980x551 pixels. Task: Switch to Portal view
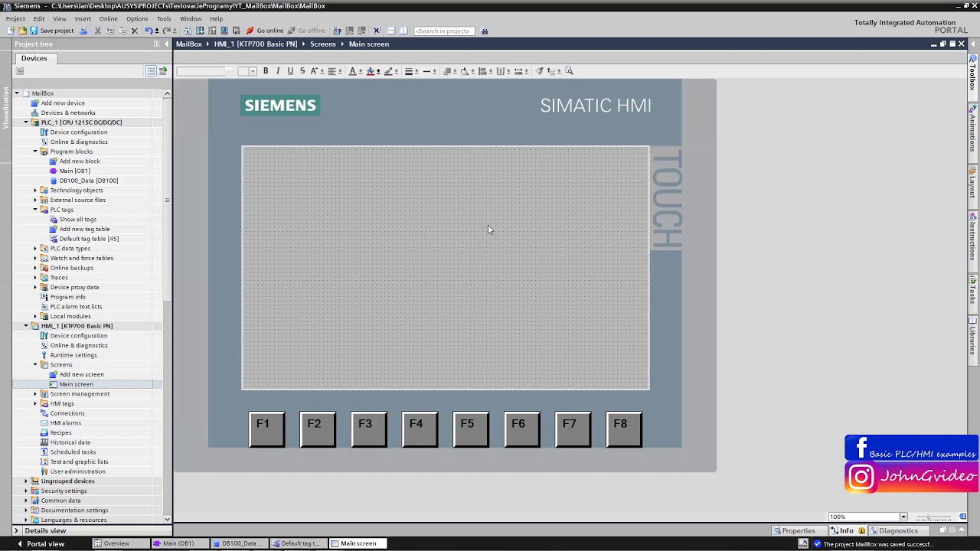pyautogui.click(x=41, y=544)
